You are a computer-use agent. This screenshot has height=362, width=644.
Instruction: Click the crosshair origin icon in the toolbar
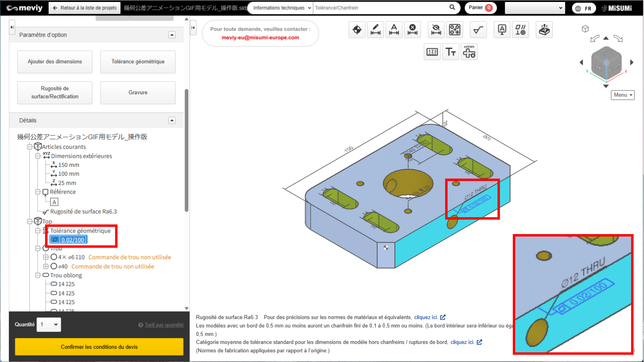pyautogui.click(x=357, y=30)
